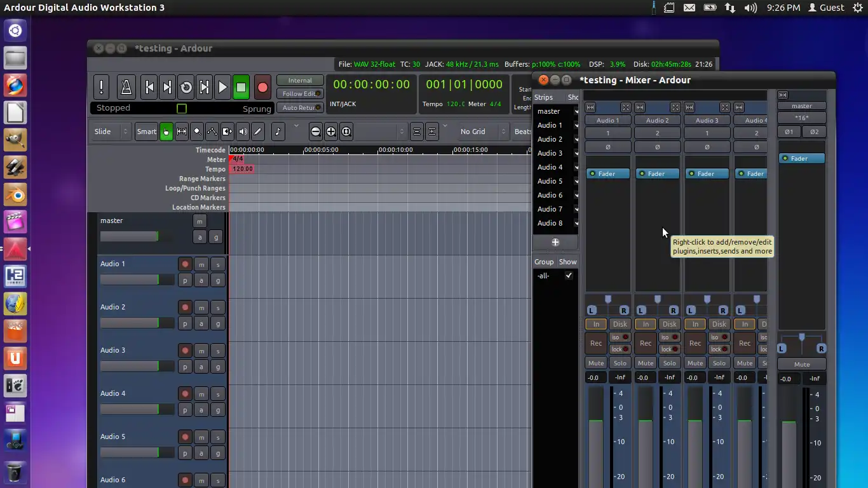Start playback with the Play button
Screen dimensions: 868x488
point(222,87)
